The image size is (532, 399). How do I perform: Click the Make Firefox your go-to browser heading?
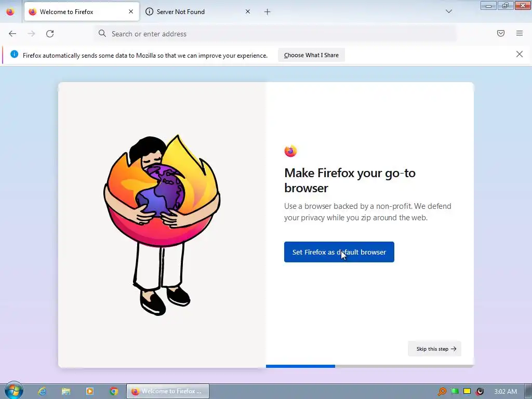tap(350, 180)
